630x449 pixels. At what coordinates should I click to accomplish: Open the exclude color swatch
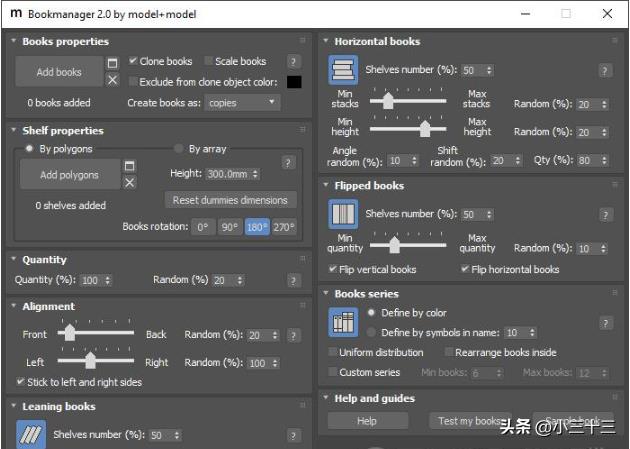[x=294, y=82]
